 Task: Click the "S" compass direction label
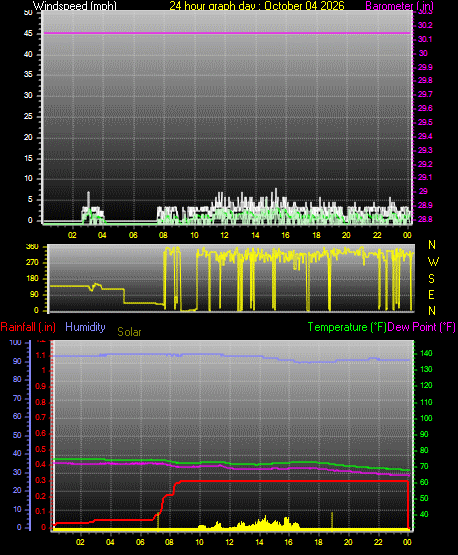431,279
